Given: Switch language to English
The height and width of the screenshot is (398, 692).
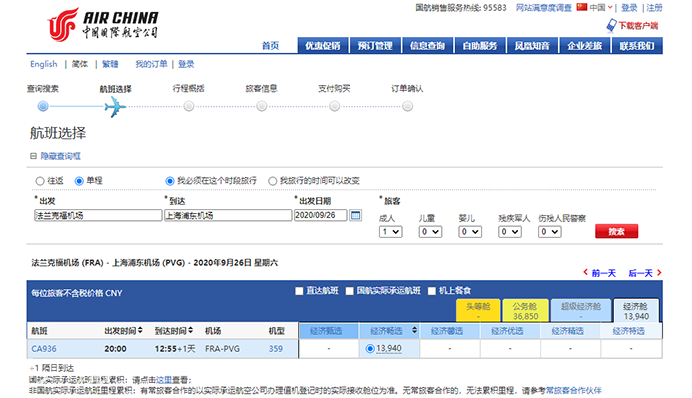Looking at the screenshot, I should (x=44, y=64).
